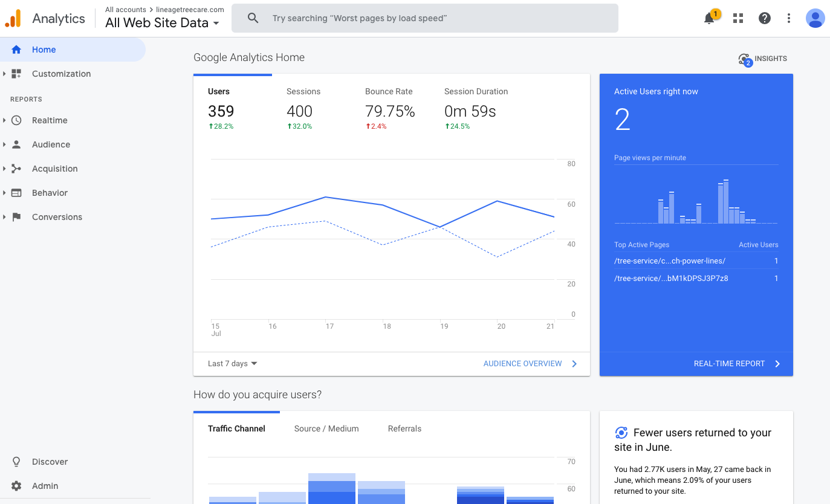
Task: Switch to the Source / Medium tab
Action: pos(326,428)
